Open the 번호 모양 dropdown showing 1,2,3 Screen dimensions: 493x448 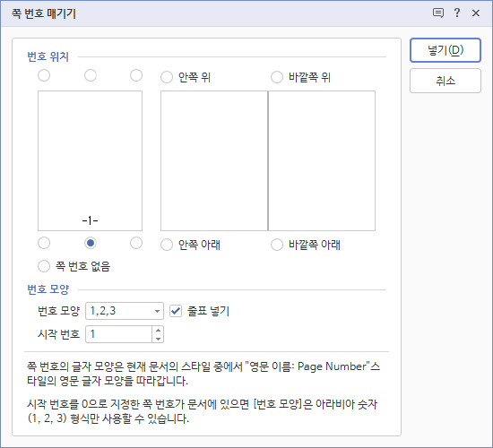pyautogui.click(x=125, y=311)
